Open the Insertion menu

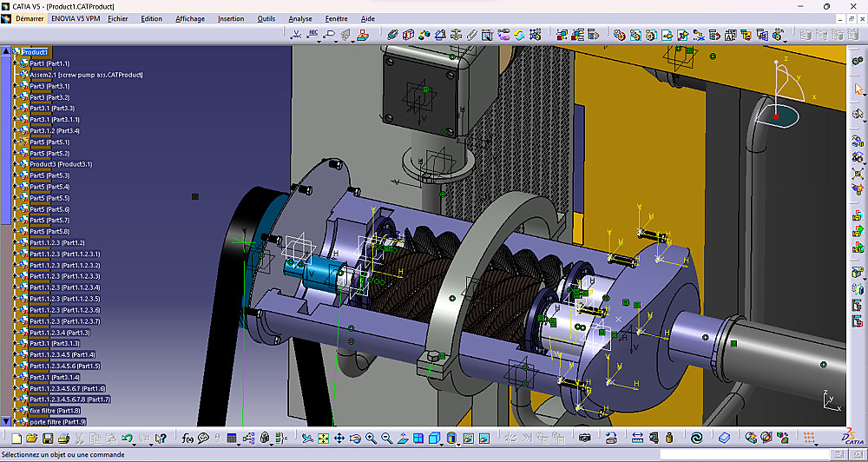pos(230,18)
